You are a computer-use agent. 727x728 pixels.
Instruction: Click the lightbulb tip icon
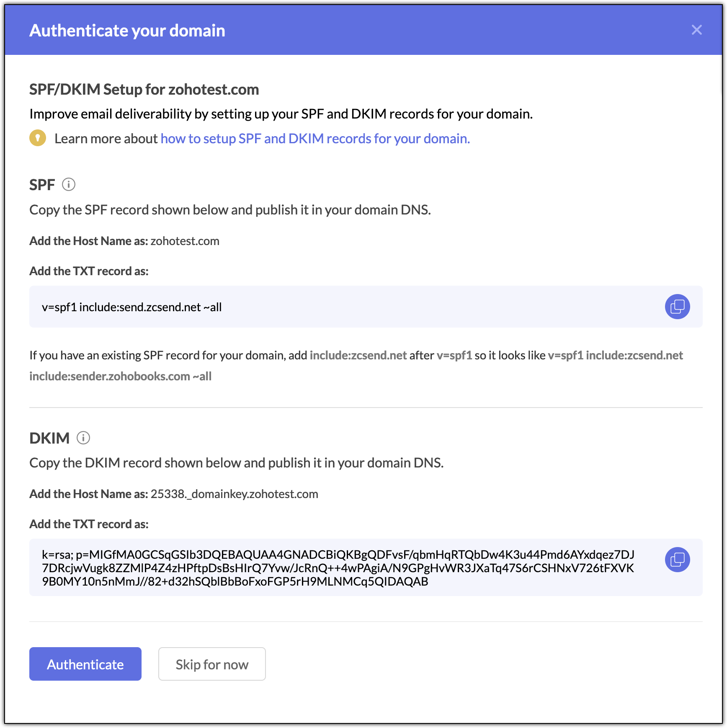[38, 138]
